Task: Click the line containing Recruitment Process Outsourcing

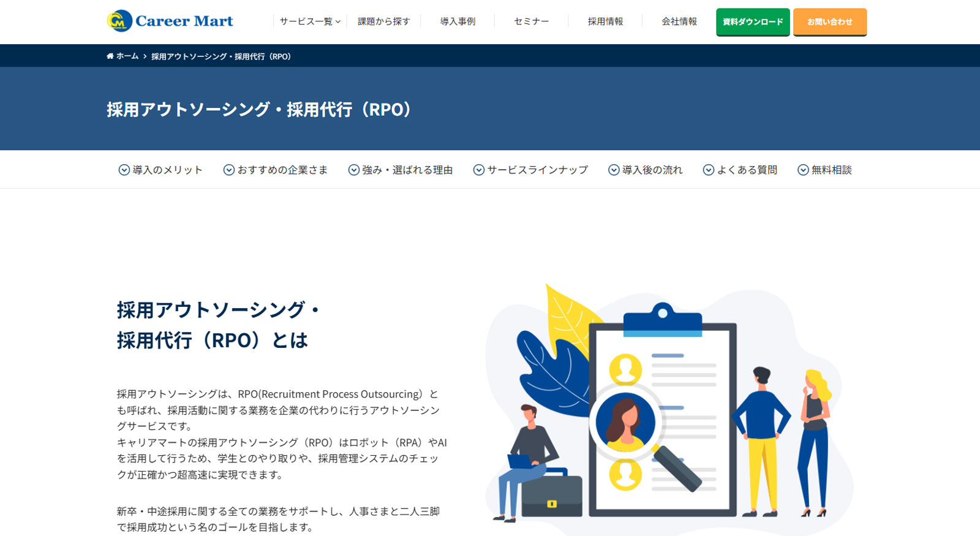Action: pyautogui.click(x=277, y=394)
